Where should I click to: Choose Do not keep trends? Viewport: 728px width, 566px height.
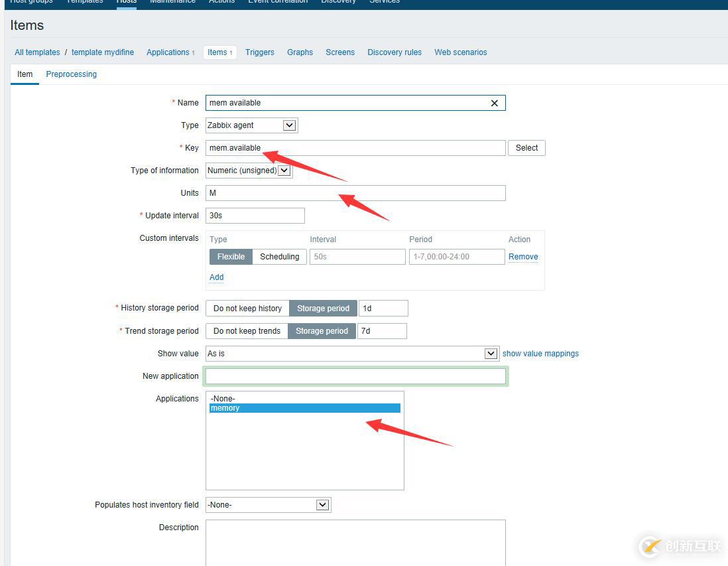[x=247, y=331]
